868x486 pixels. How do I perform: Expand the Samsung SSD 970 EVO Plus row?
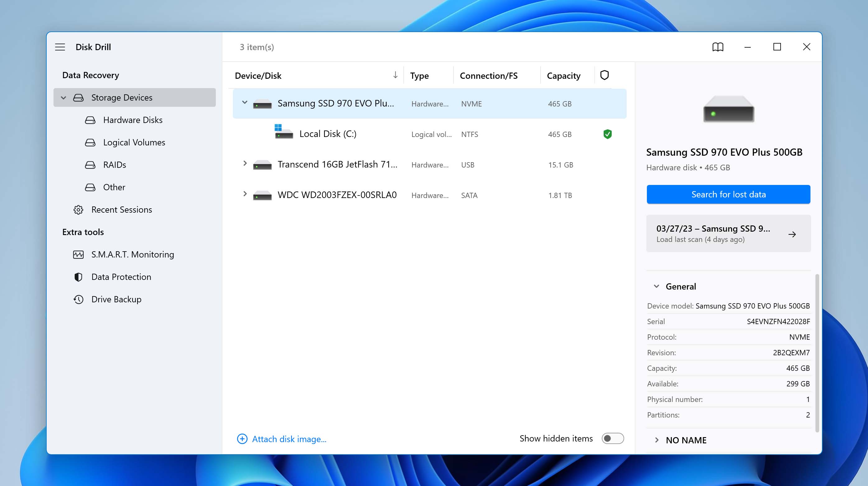tap(244, 103)
